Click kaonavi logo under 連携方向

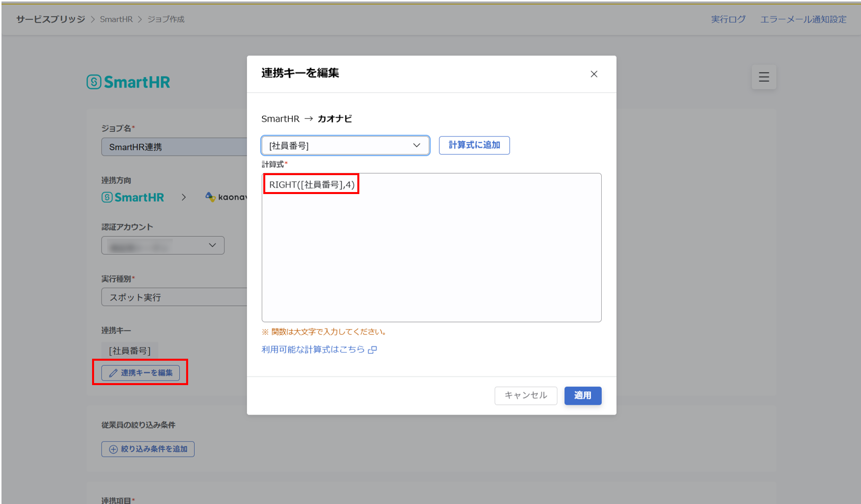pos(226,197)
